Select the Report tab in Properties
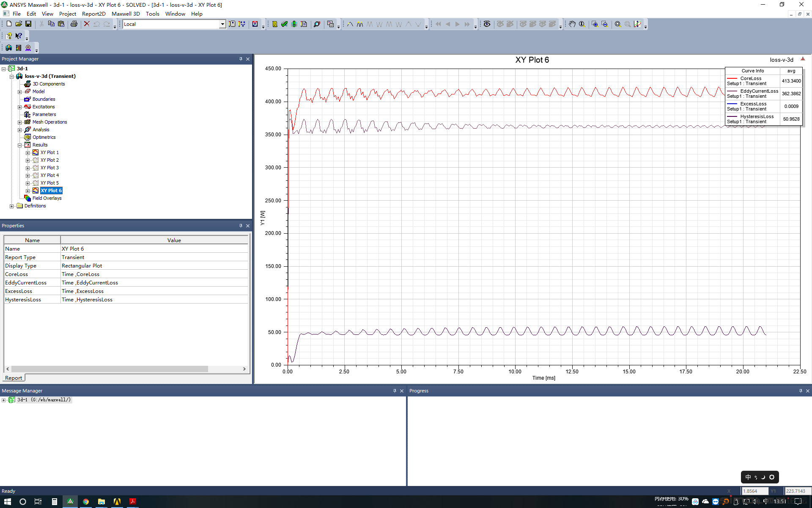 [14, 378]
